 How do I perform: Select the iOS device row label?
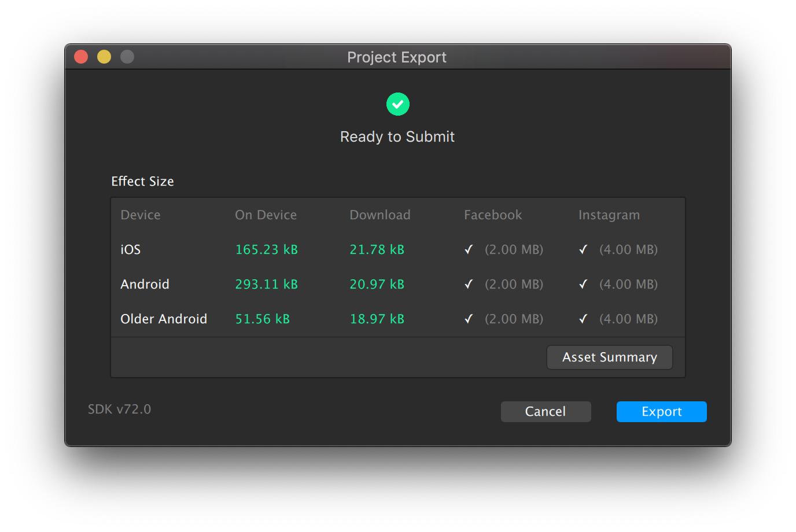click(x=131, y=249)
